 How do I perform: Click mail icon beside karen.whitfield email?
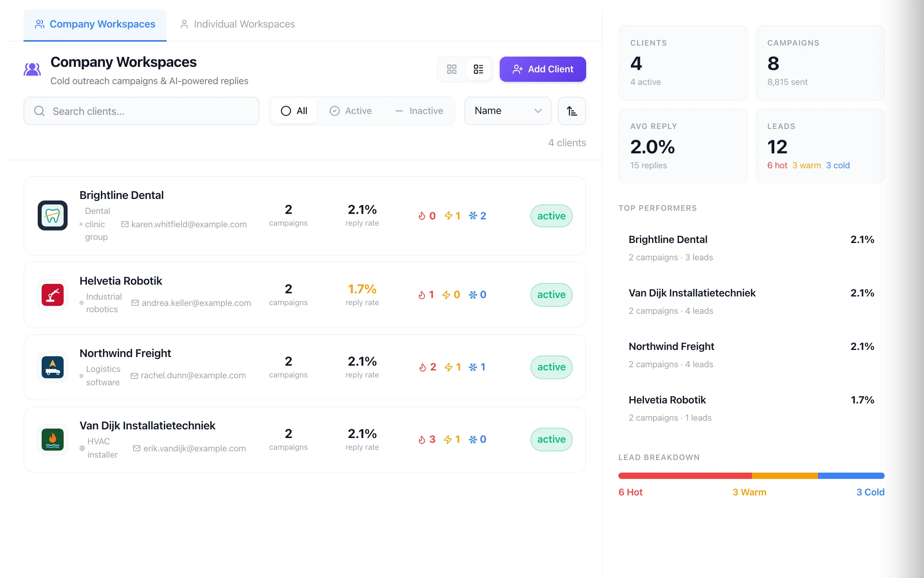click(125, 224)
